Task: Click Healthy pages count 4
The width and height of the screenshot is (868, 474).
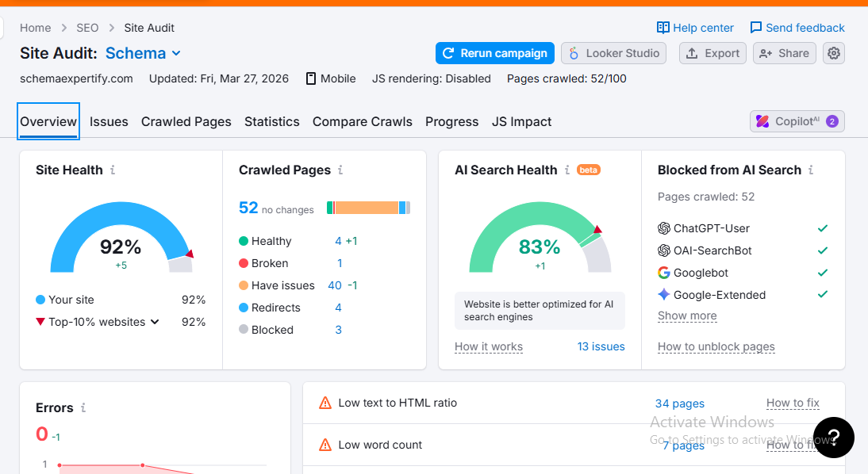Action: pyautogui.click(x=338, y=241)
